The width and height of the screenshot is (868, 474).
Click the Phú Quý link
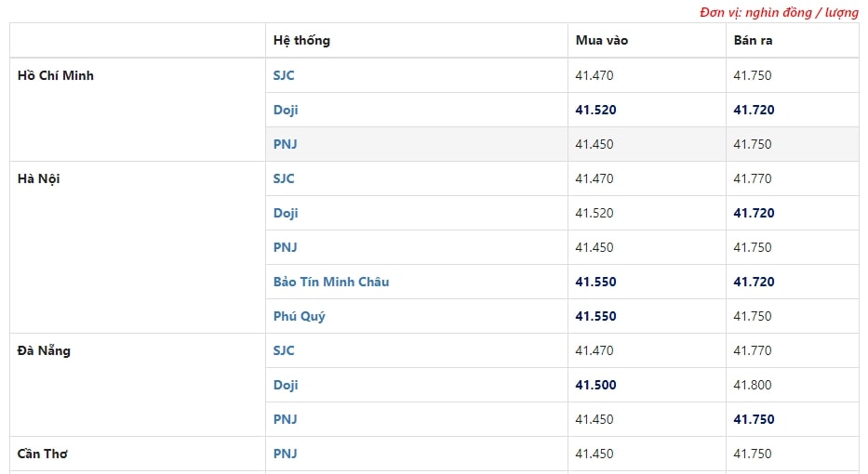tap(299, 316)
